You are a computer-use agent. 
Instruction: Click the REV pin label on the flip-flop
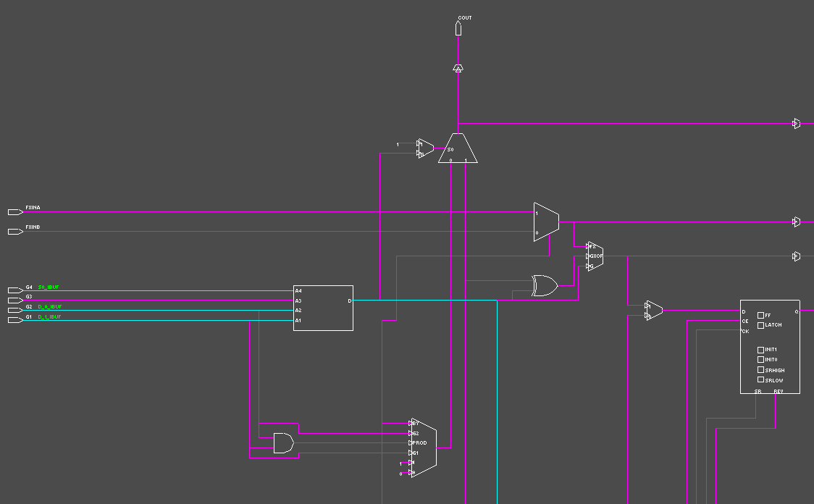point(779,391)
